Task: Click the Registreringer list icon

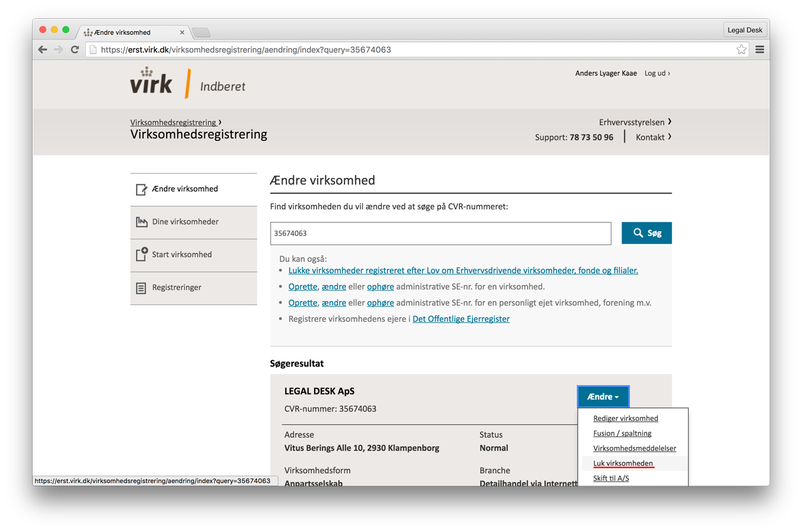Action: [x=141, y=288]
